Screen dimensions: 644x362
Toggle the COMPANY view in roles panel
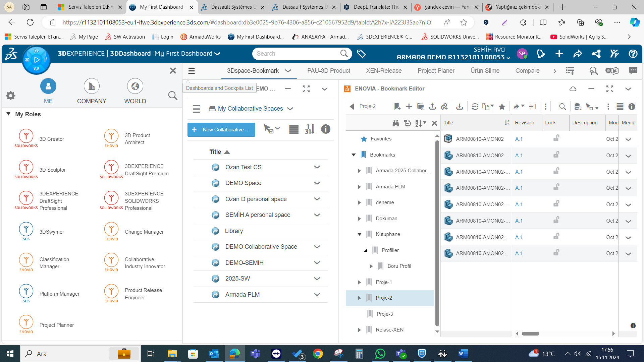pos(92,91)
